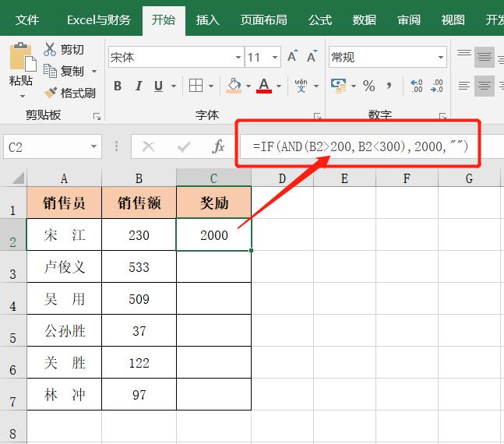Switch to the 页面布局 tab
The height and width of the screenshot is (444, 504).
(x=263, y=20)
